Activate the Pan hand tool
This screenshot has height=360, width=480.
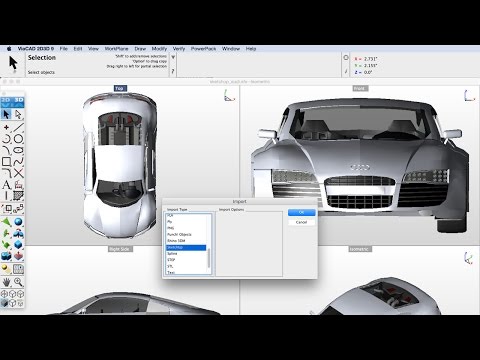6,282
